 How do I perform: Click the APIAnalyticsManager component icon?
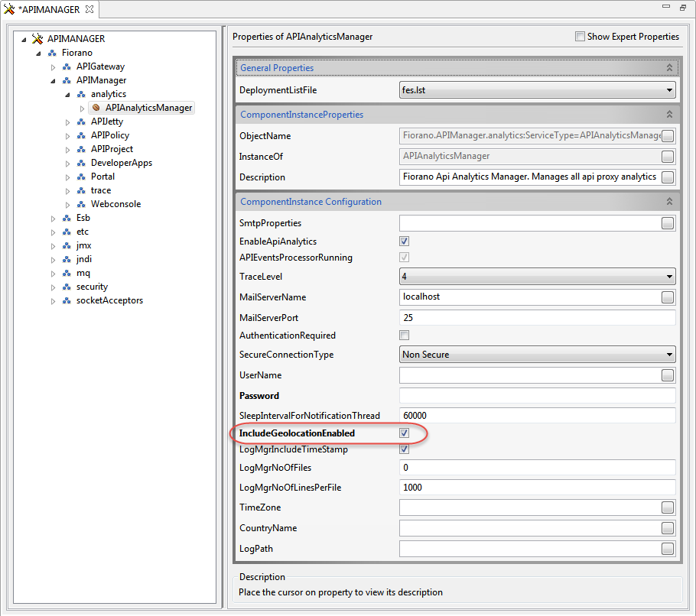point(96,108)
